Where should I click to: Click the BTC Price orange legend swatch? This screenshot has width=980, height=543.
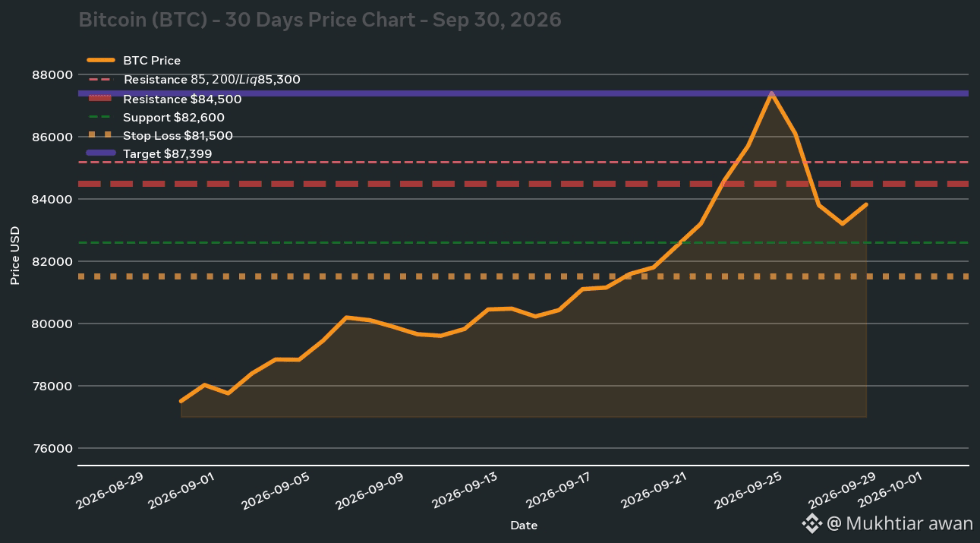pyautogui.click(x=101, y=60)
